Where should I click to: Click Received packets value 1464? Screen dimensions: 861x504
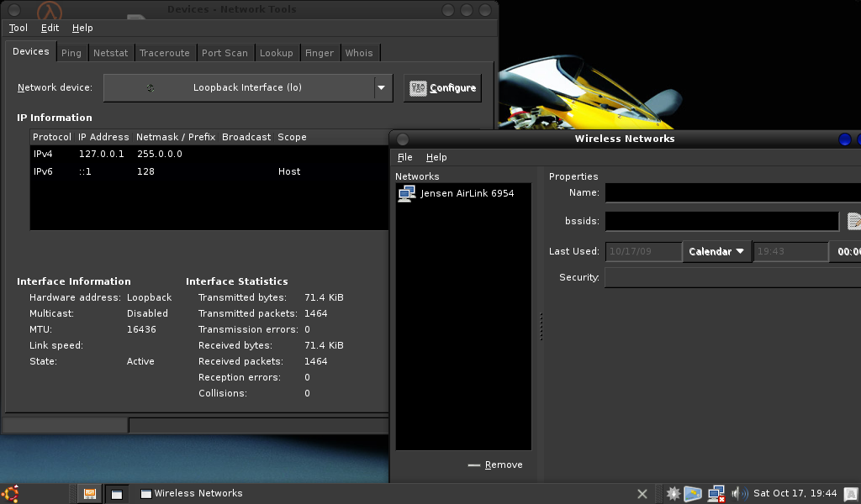(x=316, y=361)
